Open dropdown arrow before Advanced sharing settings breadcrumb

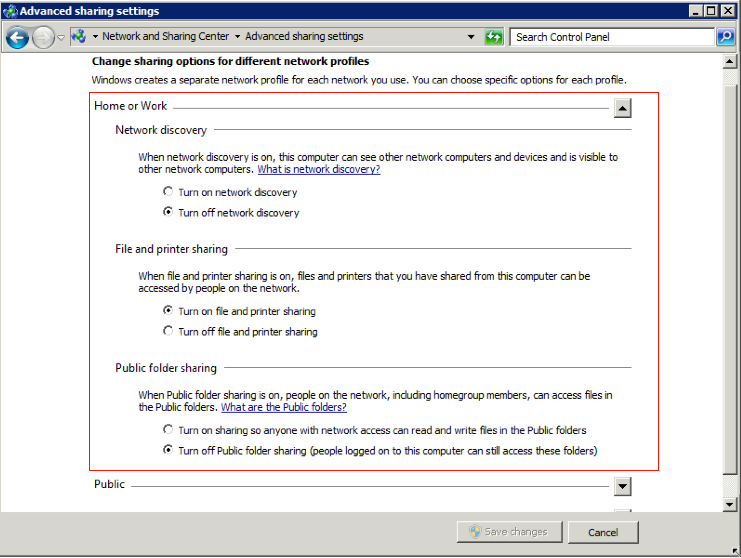[x=237, y=36]
